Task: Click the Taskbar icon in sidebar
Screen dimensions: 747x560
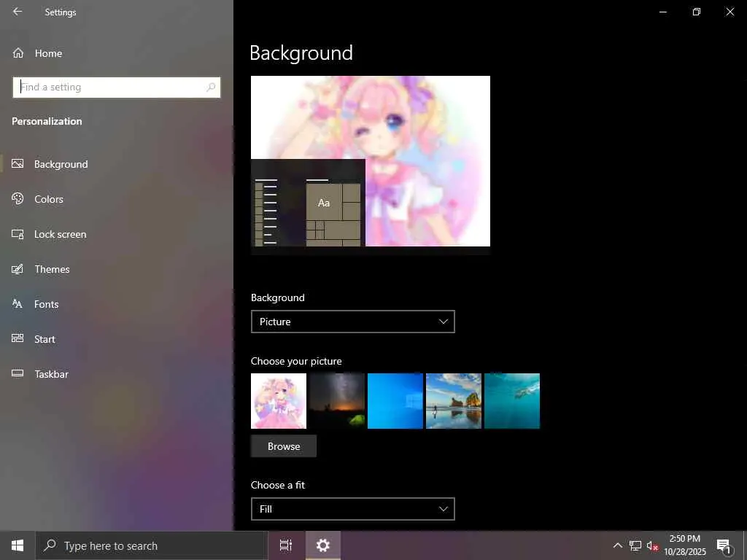Action: [x=18, y=373]
